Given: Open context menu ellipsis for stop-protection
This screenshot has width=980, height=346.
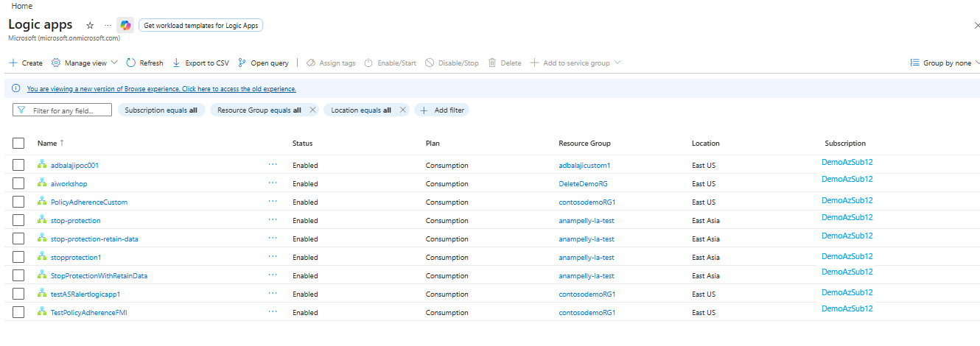Looking at the screenshot, I should [x=273, y=220].
